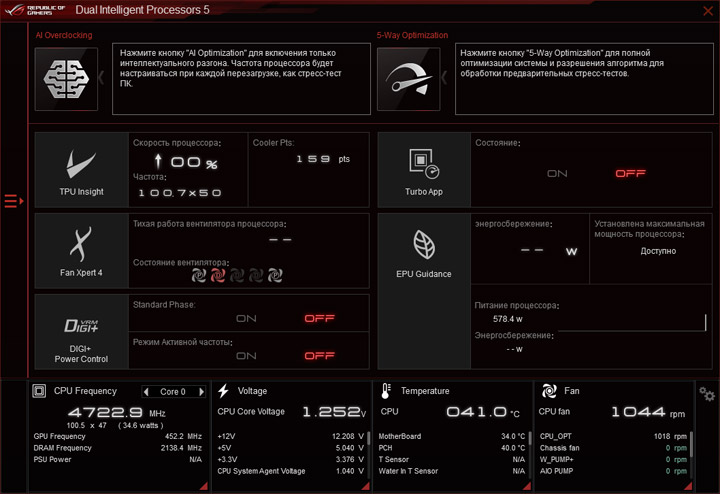The width and height of the screenshot is (720, 494).
Task: Expand CPU Frequency panel corner arrow
Action: (x=203, y=486)
